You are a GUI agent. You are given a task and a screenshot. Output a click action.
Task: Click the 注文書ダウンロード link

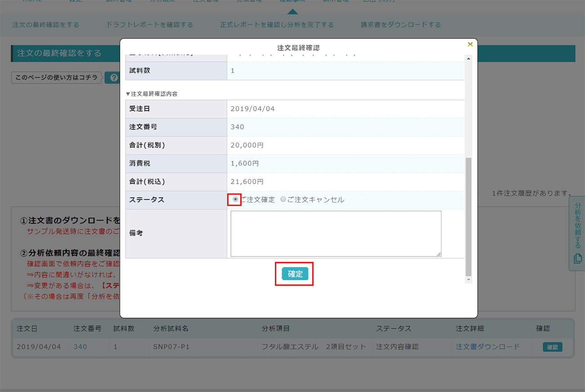488,347
